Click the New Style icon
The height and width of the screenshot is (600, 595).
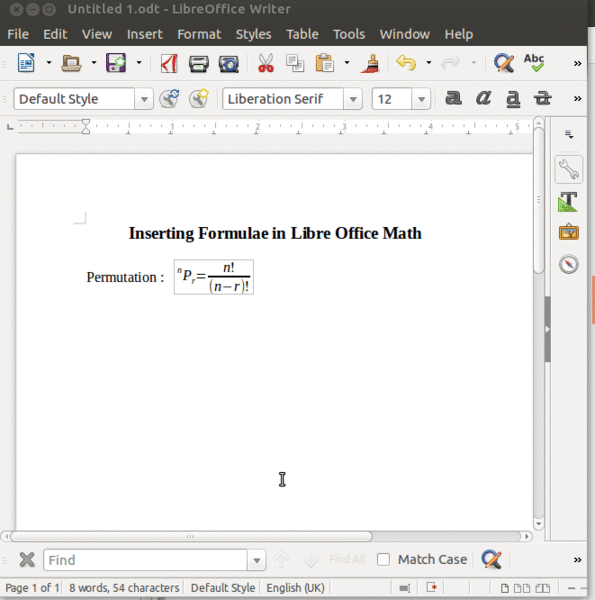click(x=199, y=99)
